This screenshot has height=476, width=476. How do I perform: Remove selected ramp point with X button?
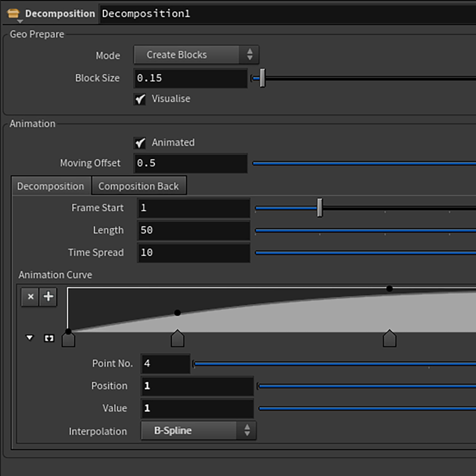[x=30, y=297]
